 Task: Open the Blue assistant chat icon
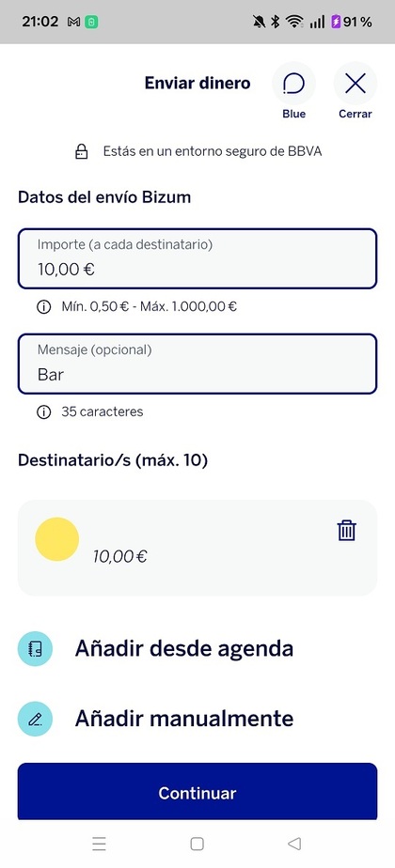pos(293,84)
